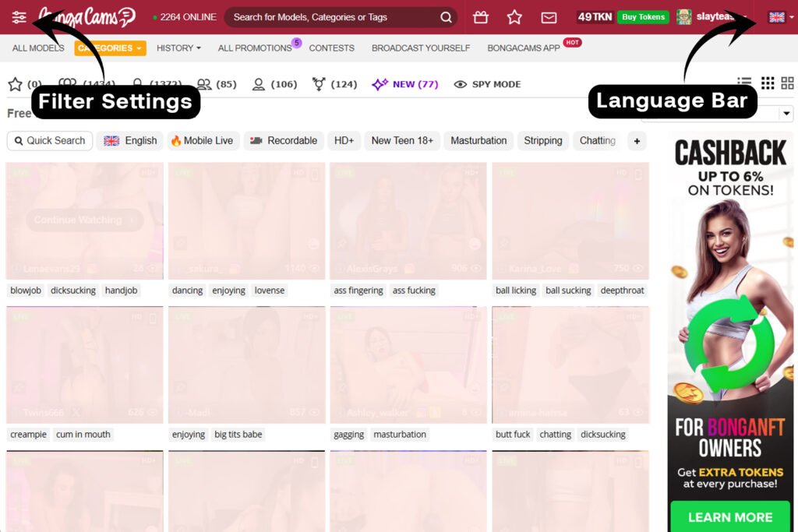
Task: Toggle the Mobile Live filter chip
Action: pos(202,141)
